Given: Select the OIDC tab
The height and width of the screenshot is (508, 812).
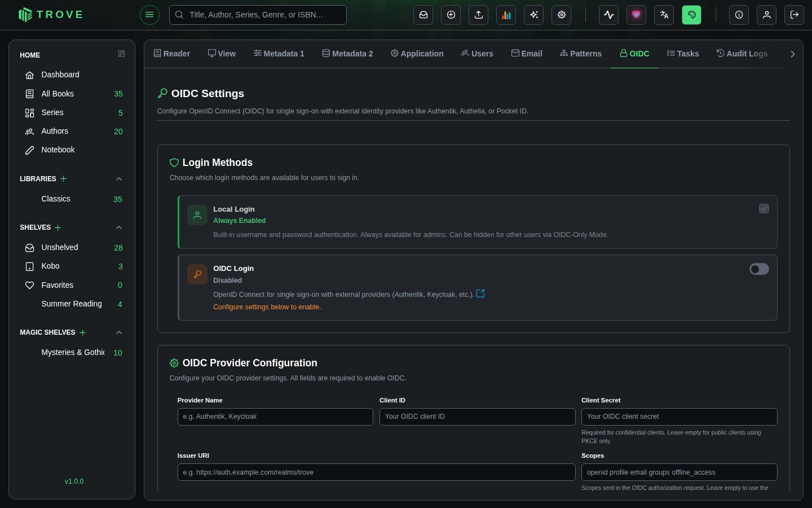Looking at the screenshot, I should pos(634,54).
